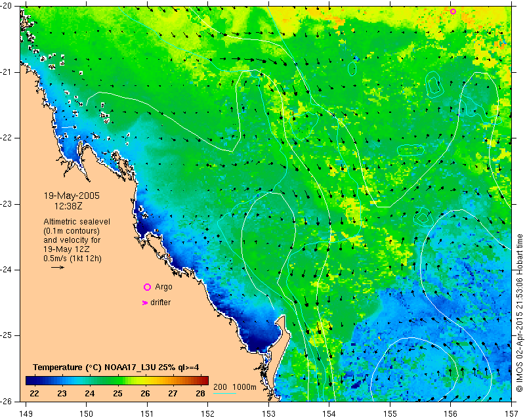Screen dimensions: 525x420
Task: Click the '153' longitude axis label
Action: (x=268, y=414)
